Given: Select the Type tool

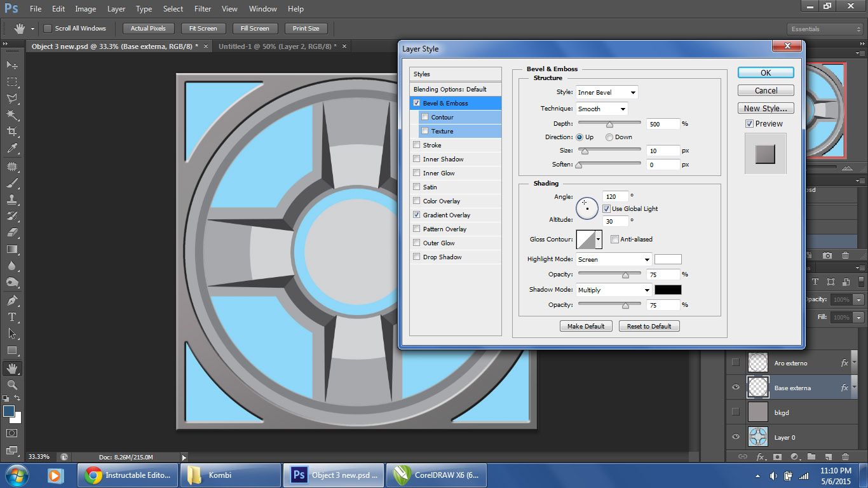Looking at the screenshot, I should tap(11, 317).
